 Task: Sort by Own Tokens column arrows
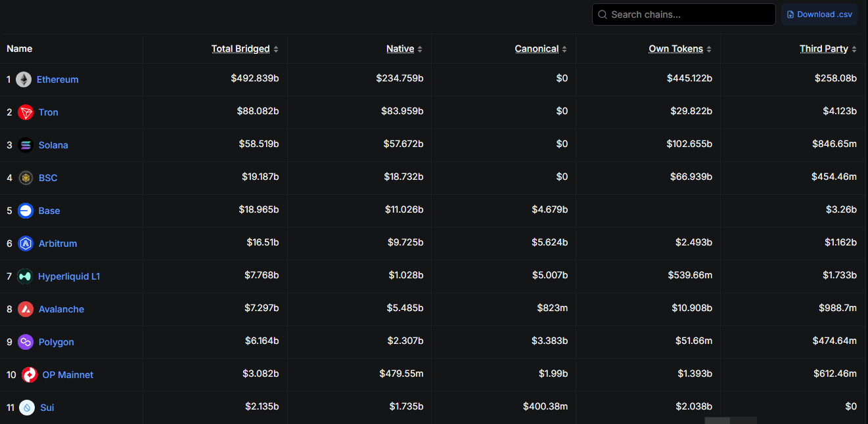(x=709, y=49)
